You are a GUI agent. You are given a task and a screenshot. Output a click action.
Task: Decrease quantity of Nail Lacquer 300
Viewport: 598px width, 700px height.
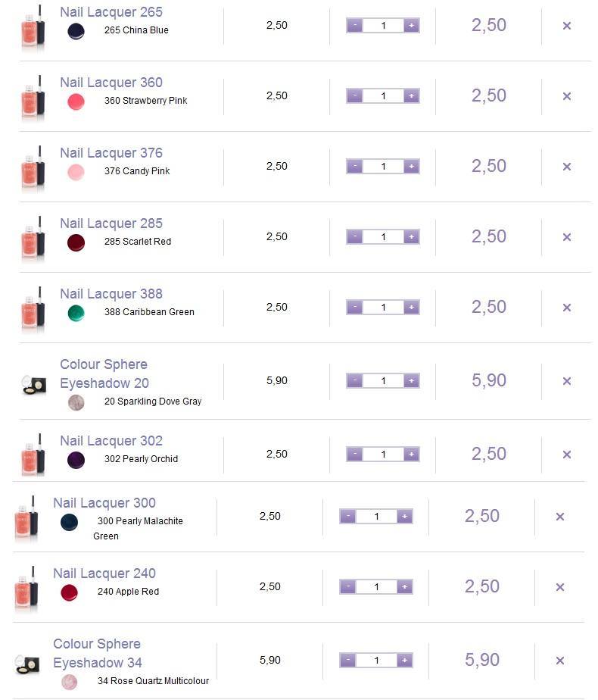pyautogui.click(x=347, y=517)
